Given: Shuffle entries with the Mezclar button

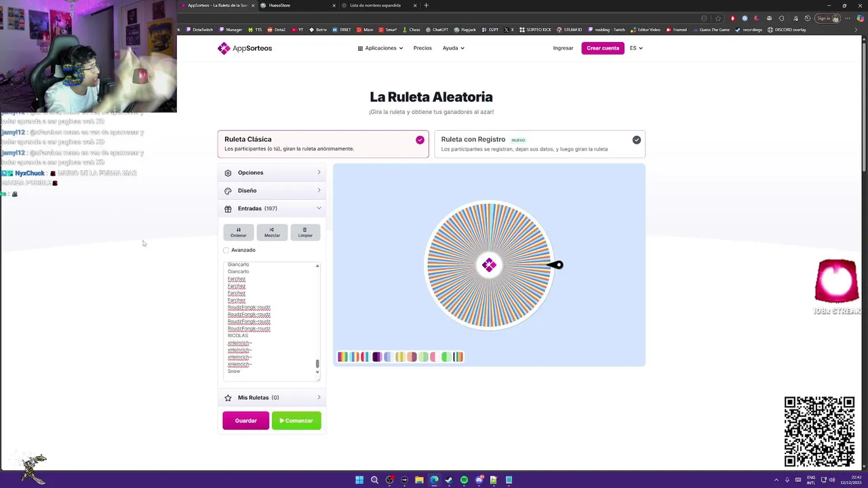Looking at the screenshot, I should (272, 232).
